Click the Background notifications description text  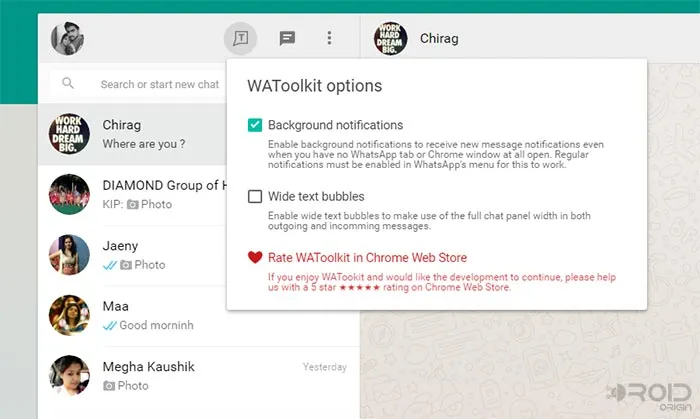[436, 154]
